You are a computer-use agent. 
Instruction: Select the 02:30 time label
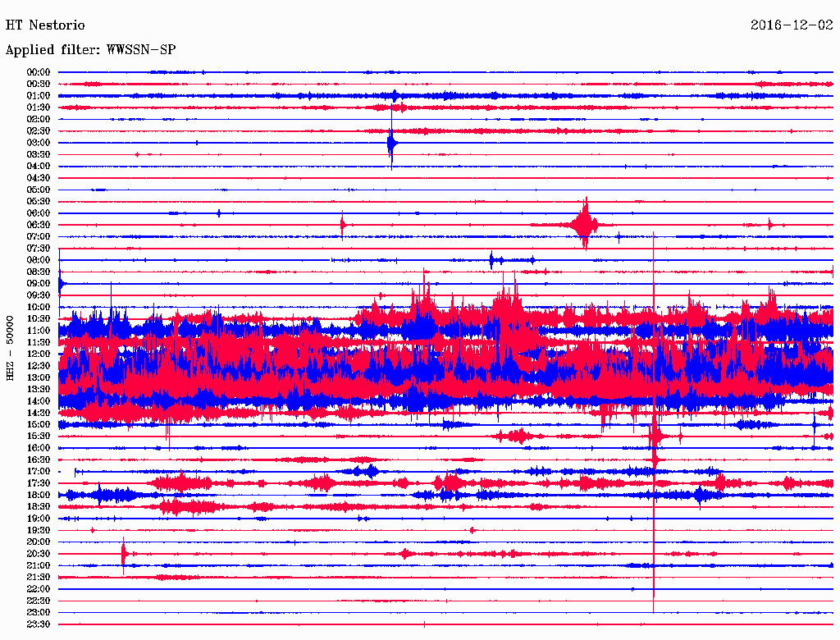[x=39, y=130]
